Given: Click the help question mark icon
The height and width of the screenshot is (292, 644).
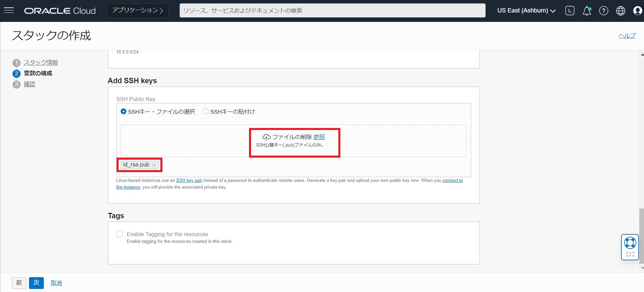Looking at the screenshot, I should pyautogui.click(x=604, y=11).
